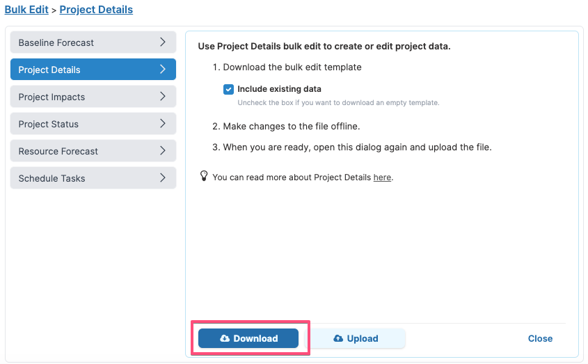Open the Baseline Forecast section
The height and width of the screenshot is (364, 588).
93,42
